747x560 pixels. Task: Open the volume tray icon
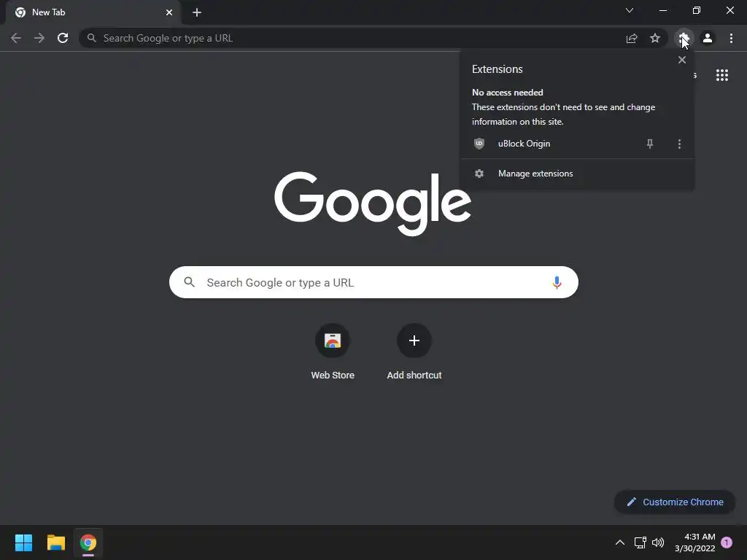[x=658, y=542]
